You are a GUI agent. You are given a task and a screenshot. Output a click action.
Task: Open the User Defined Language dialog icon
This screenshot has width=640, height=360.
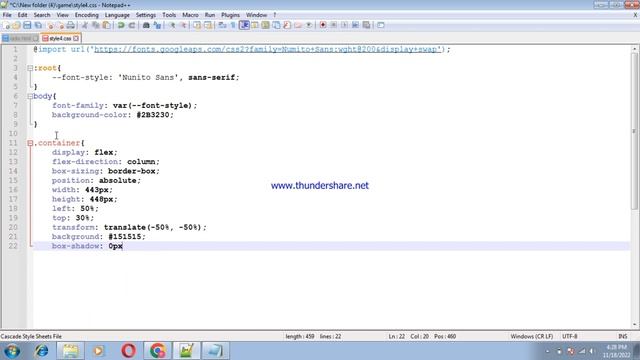coord(255,25)
